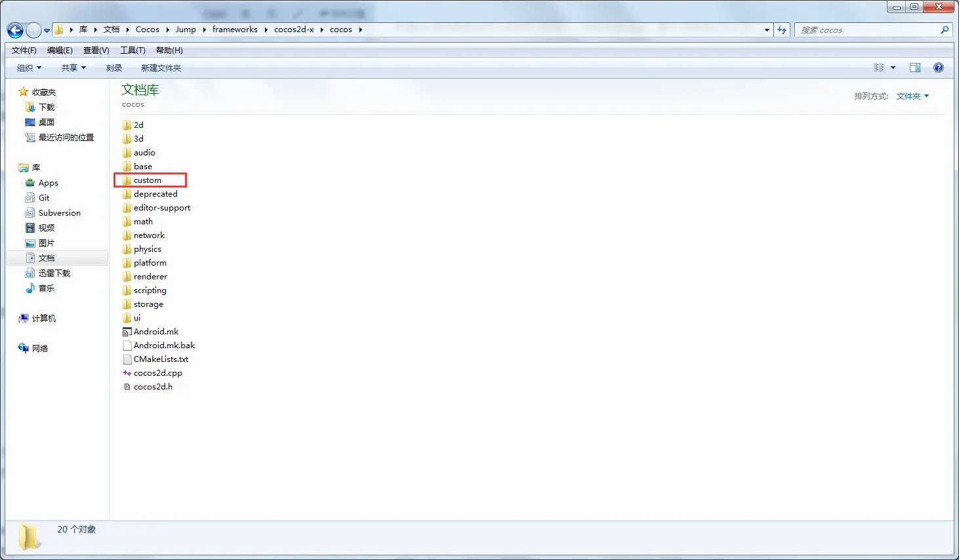Expand the 共享 dropdown
Image resolution: width=959 pixels, height=560 pixels.
point(73,68)
